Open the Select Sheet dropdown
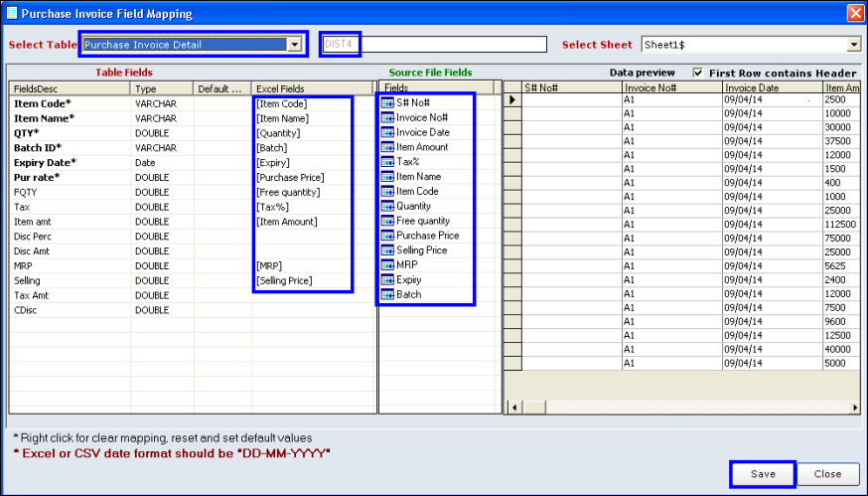Image resolution: width=868 pixels, height=496 pixels. click(854, 45)
